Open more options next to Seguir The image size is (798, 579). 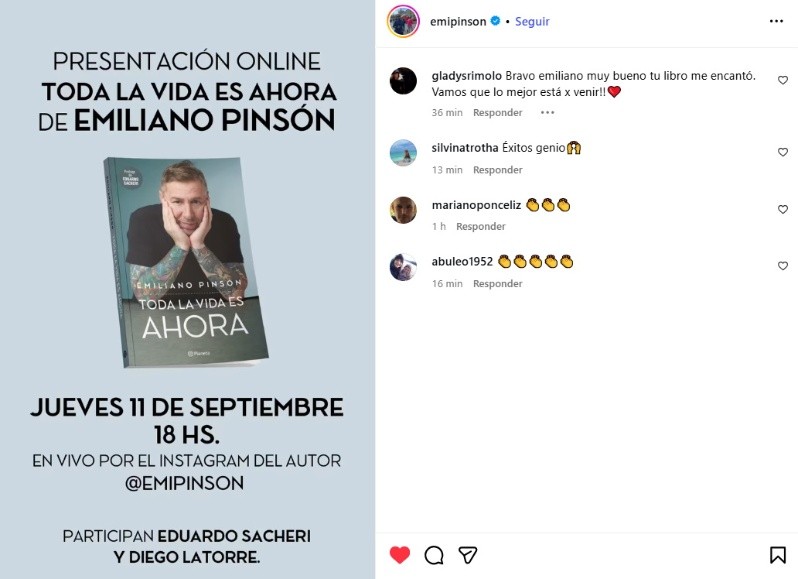776,21
